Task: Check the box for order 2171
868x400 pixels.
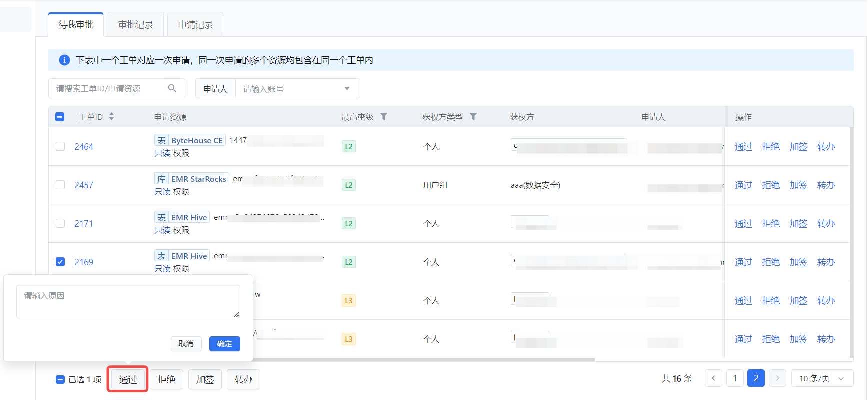Action: [x=60, y=223]
